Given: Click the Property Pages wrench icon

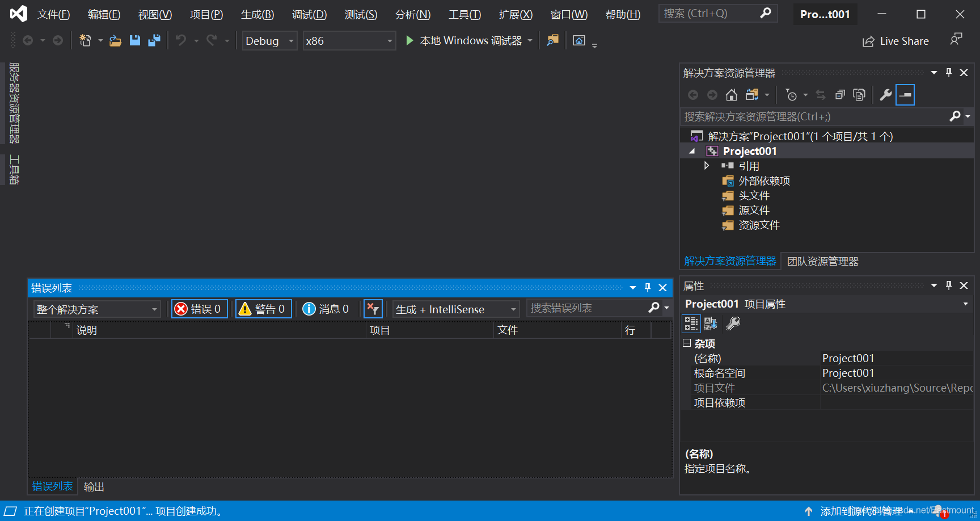Looking at the screenshot, I should [733, 323].
